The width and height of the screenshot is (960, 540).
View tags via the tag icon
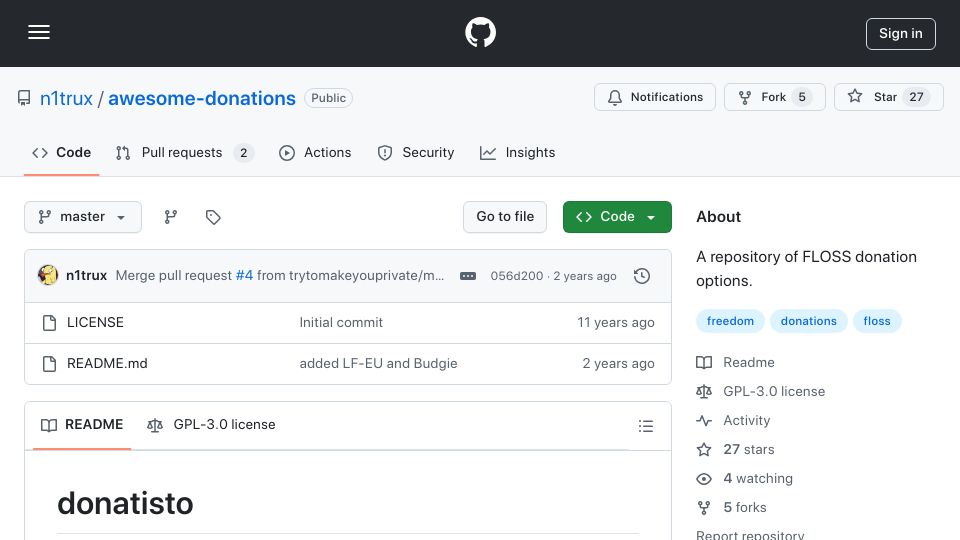(213, 217)
